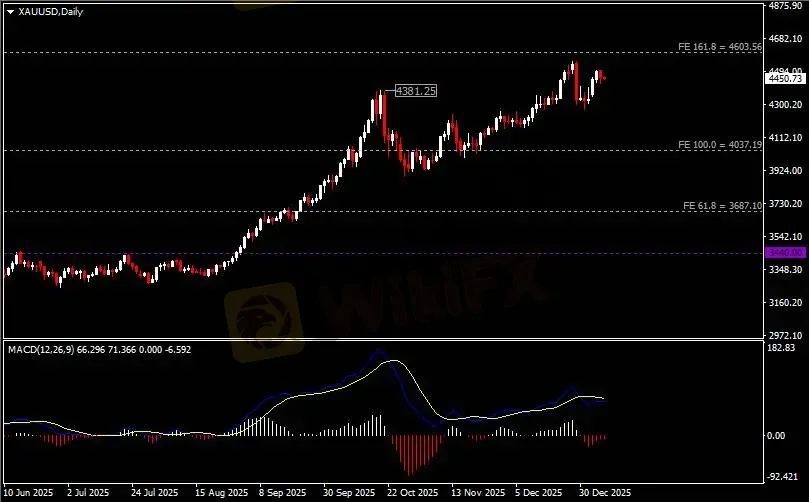Screen dimensions: 809x502
Task: Click the XAUUSD,Daily chart title
Action: point(51,11)
